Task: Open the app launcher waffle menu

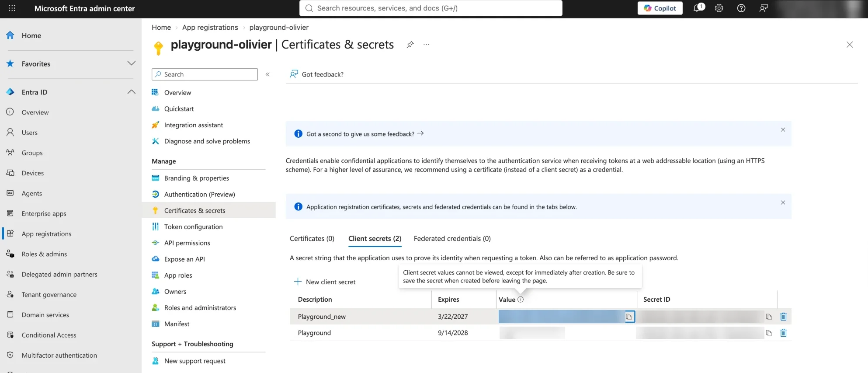Action: [12, 8]
